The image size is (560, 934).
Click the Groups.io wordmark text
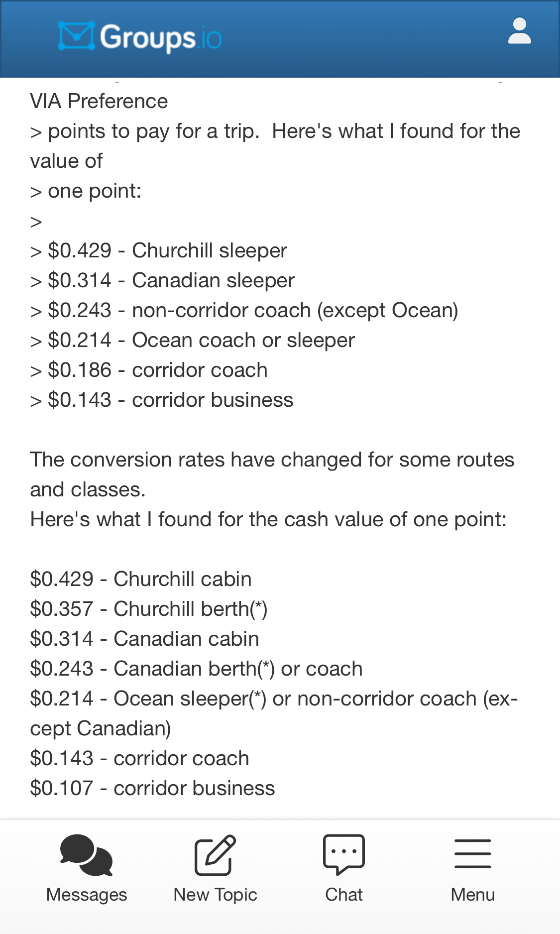(160, 37)
